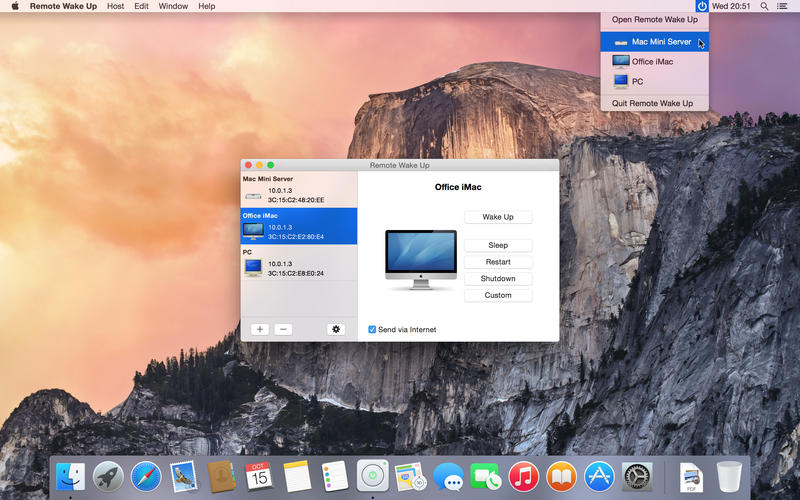Click the gear settings icon below host list
The width and height of the screenshot is (800, 500).
point(335,329)
